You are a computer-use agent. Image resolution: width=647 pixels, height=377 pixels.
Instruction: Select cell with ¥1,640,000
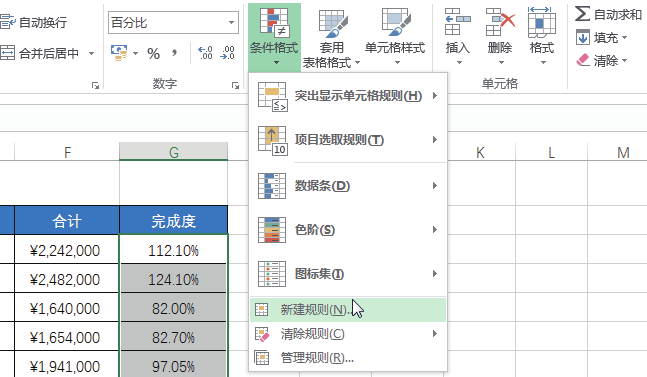[x=67, y=308]
